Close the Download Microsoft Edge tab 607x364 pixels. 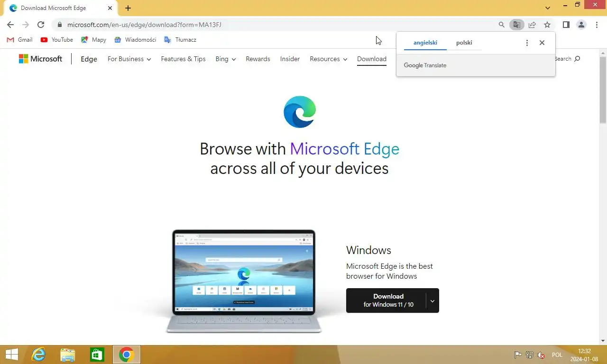110,8
